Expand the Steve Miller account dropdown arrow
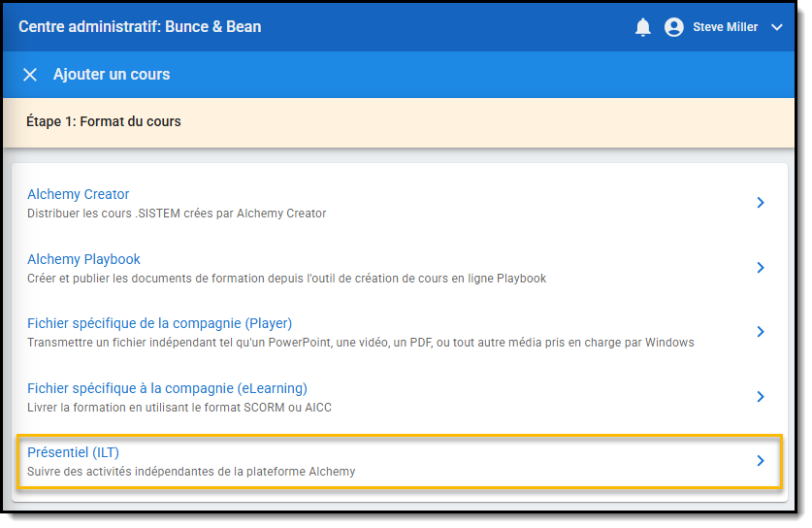This screenshot has width=812, height=528. 776,27
